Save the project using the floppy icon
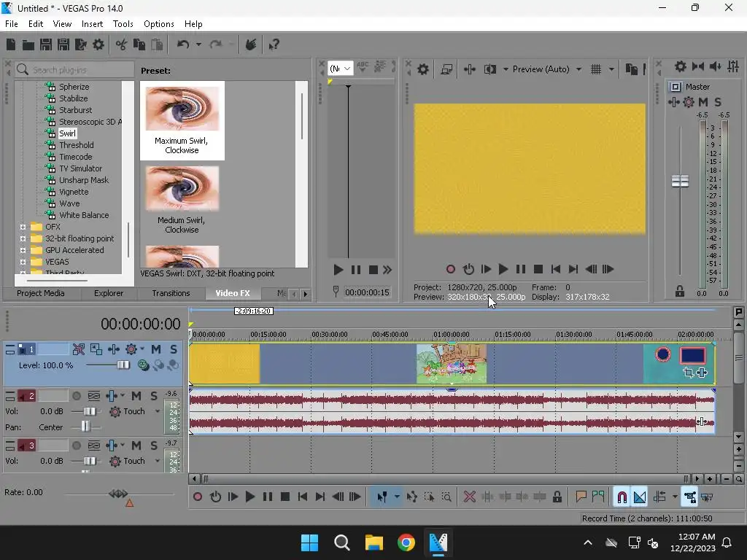This screenshot has height=560, width=747. point(46,44)
